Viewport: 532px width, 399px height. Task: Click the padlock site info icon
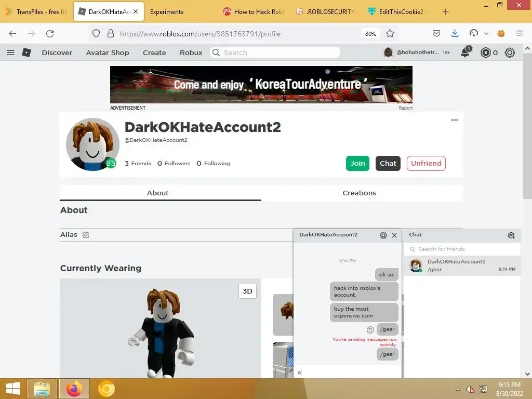(x=111, y=34)
